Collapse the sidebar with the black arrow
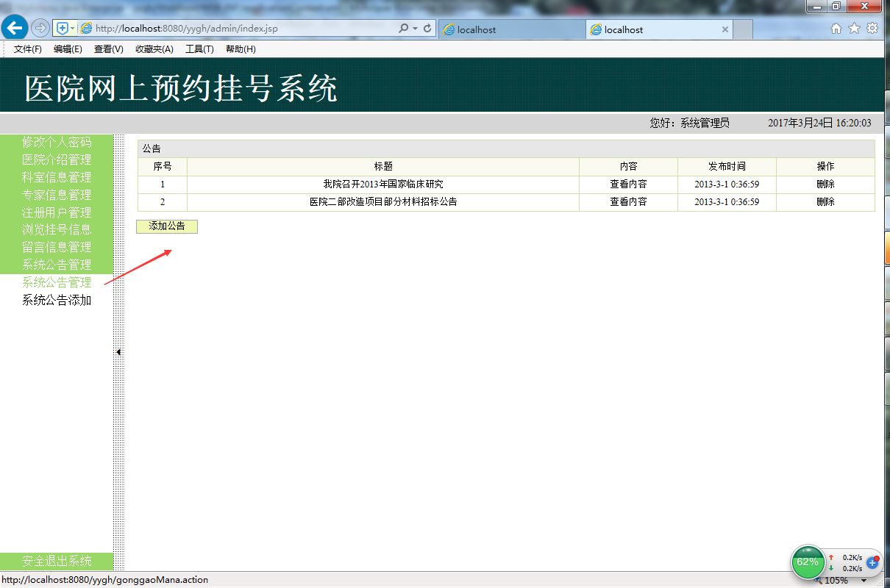890x588 pixels. click(118, 352)
